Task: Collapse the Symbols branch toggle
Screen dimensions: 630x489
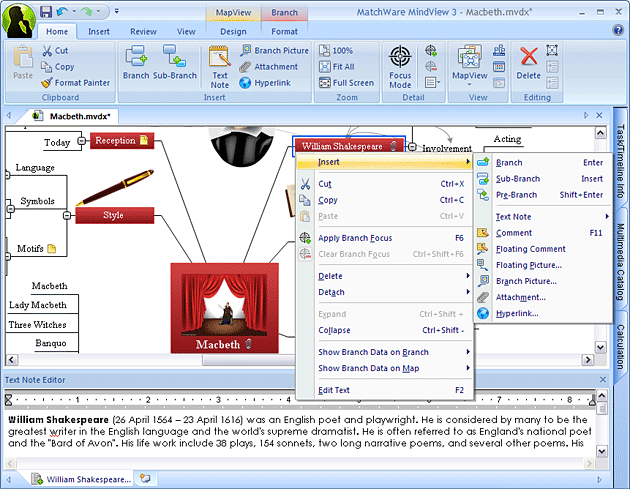Action: [11, 209]
